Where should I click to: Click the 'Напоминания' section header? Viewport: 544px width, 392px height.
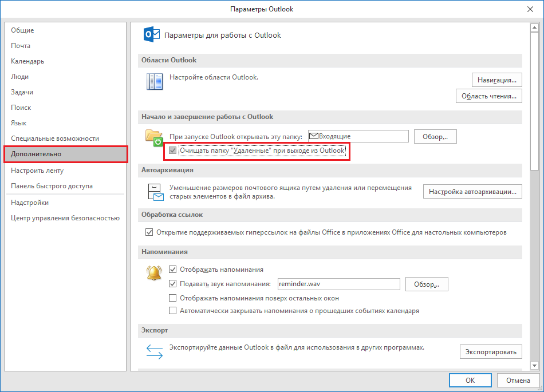[x=330, y=252]
